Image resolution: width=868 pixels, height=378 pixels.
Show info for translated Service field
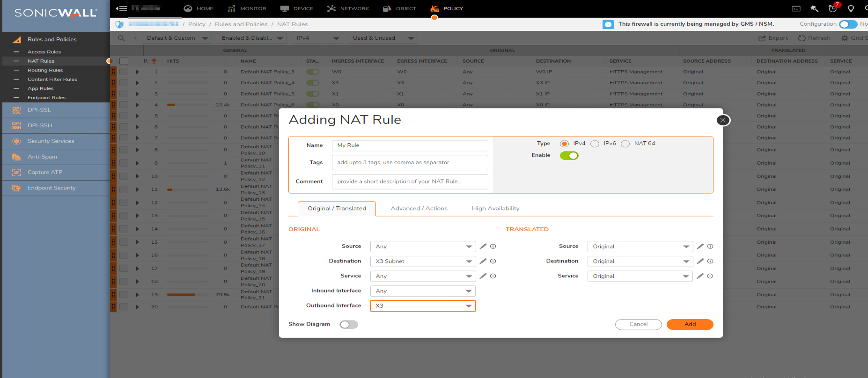(710, 276)
